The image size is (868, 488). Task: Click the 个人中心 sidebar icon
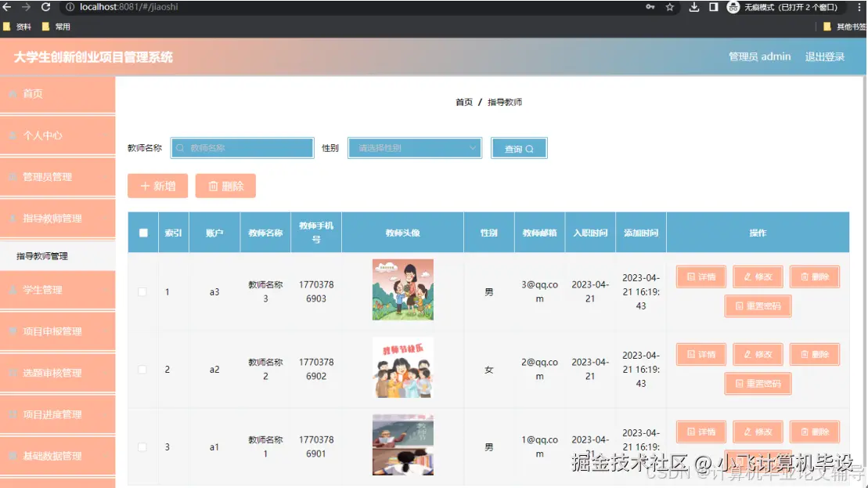tap(13, 136)
